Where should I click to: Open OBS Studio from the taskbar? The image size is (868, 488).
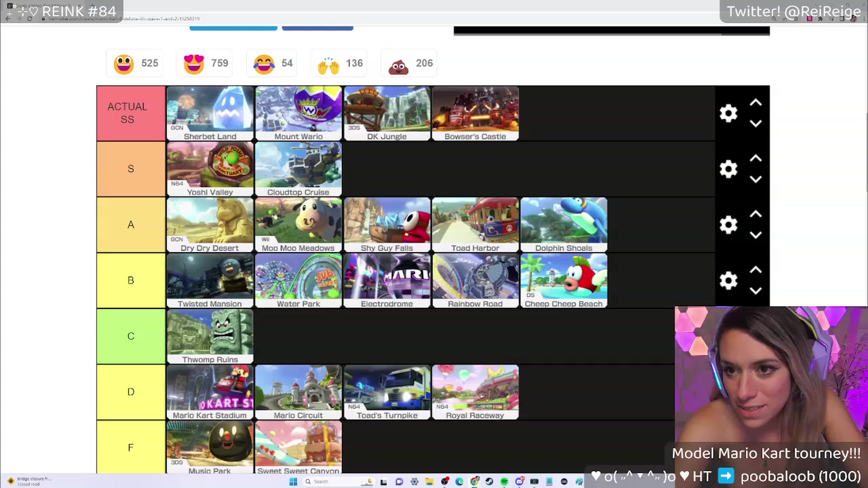[x=445, y=482]
